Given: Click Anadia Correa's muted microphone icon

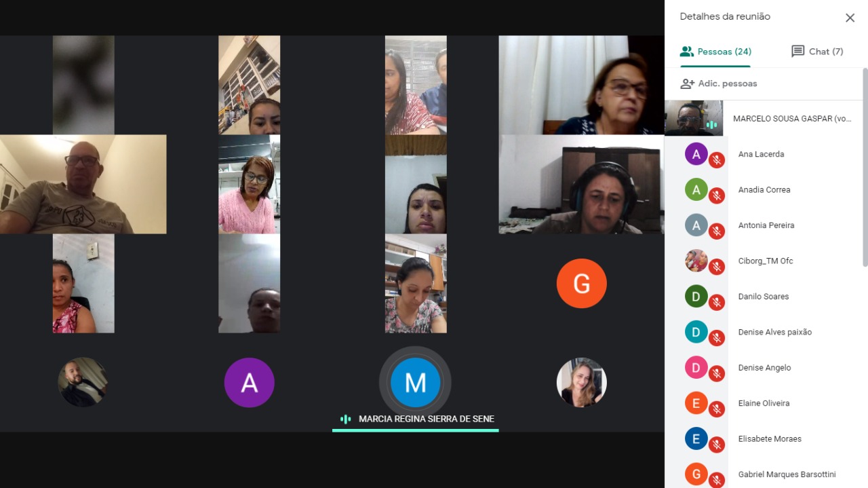Looking at the screenshot, I should tap(717, 196).
